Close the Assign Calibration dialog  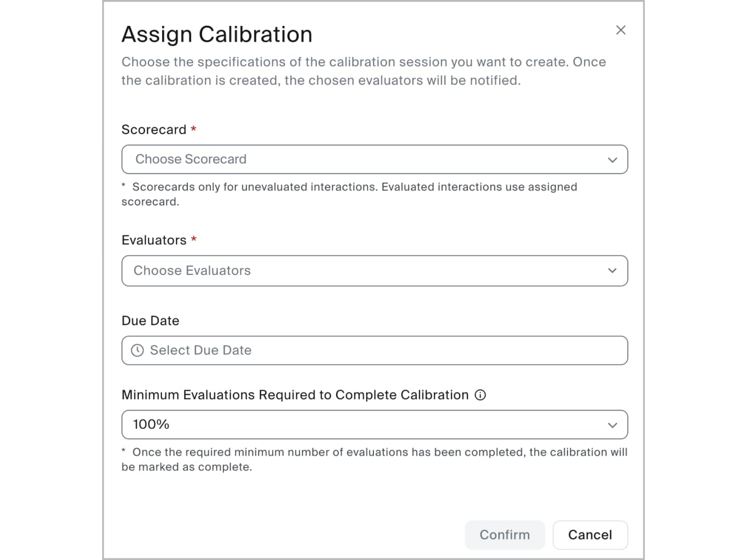pyautogui.click(x=621, y=30)
